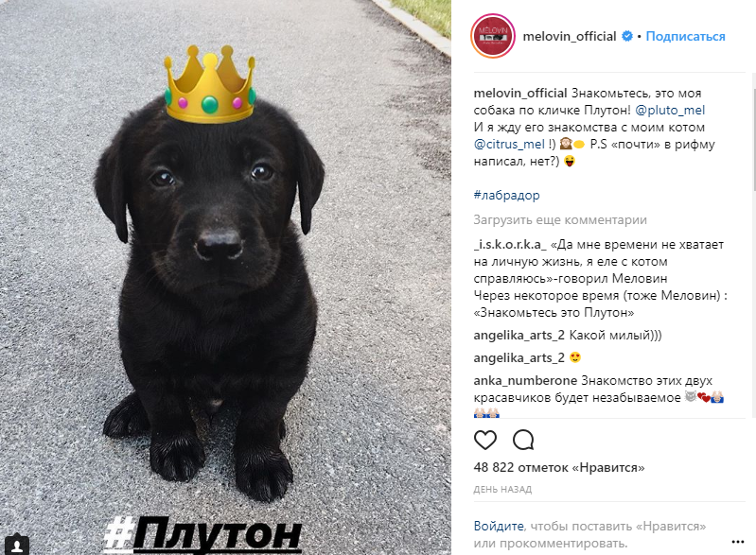Click the puppy photo
This screenshot has height=555, width=756.
point(225,278)
